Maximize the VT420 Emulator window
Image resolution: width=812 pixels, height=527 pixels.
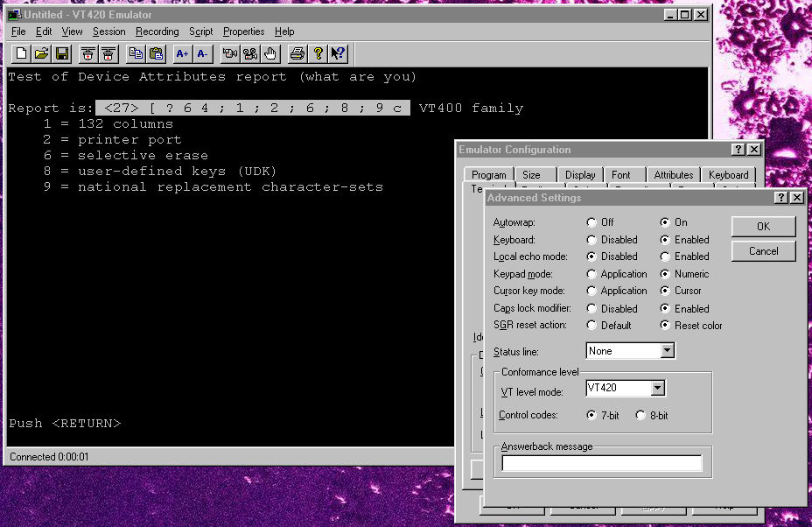tap(684, 15)
